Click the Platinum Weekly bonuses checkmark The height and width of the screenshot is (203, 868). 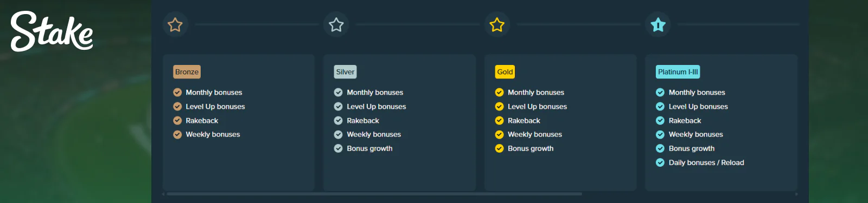point(660,134)
